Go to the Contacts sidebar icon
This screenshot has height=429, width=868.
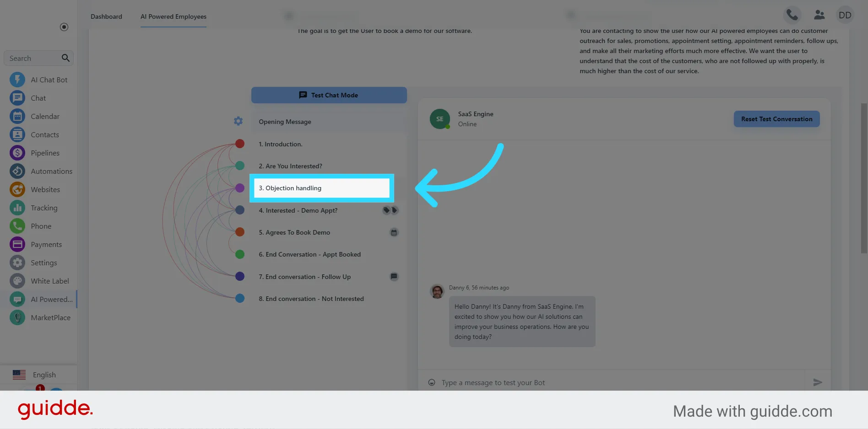(17, 134)
